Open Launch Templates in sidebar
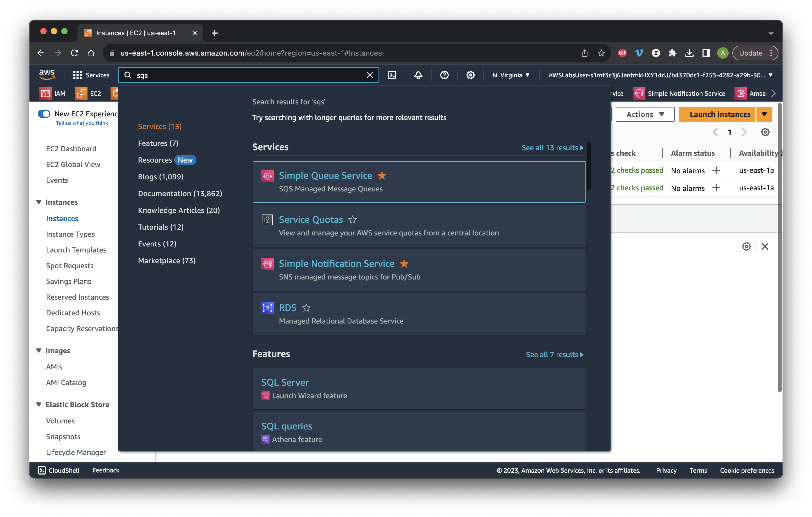Image resolution: width=812 pixels, height=517 pixels. (76, 250)
